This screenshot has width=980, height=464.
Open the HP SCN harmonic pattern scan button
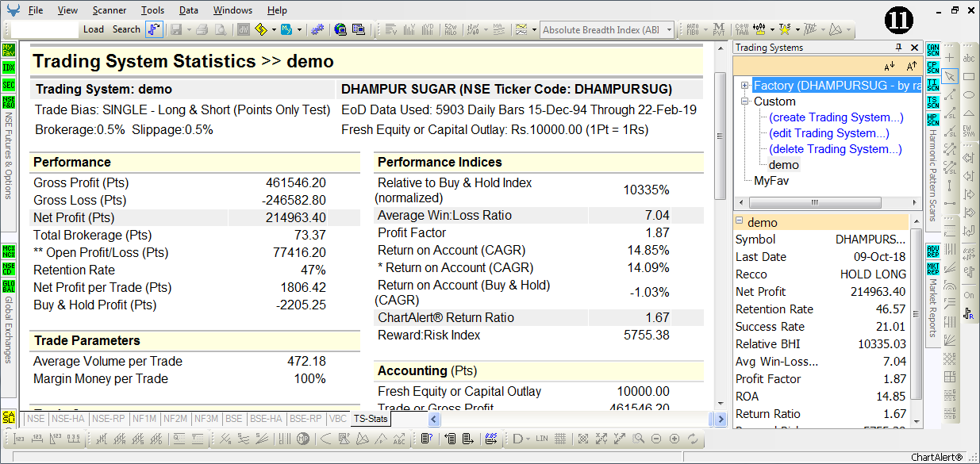(933, 120)
